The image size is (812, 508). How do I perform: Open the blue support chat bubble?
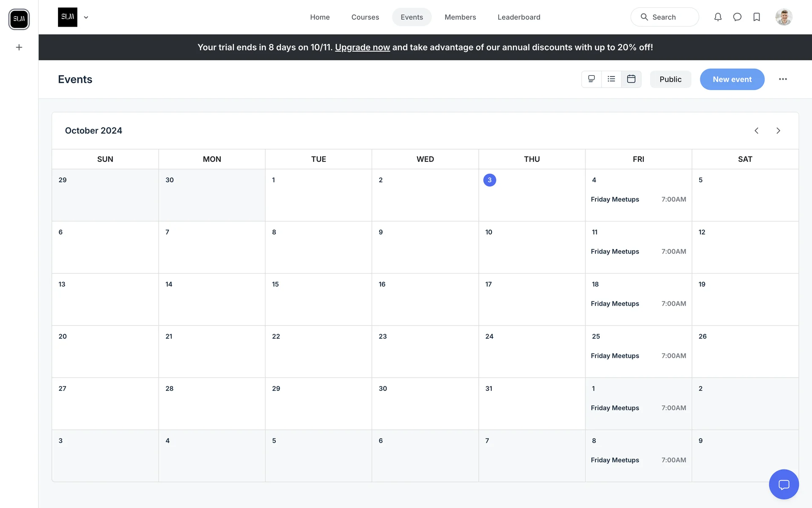coord(784,484)
